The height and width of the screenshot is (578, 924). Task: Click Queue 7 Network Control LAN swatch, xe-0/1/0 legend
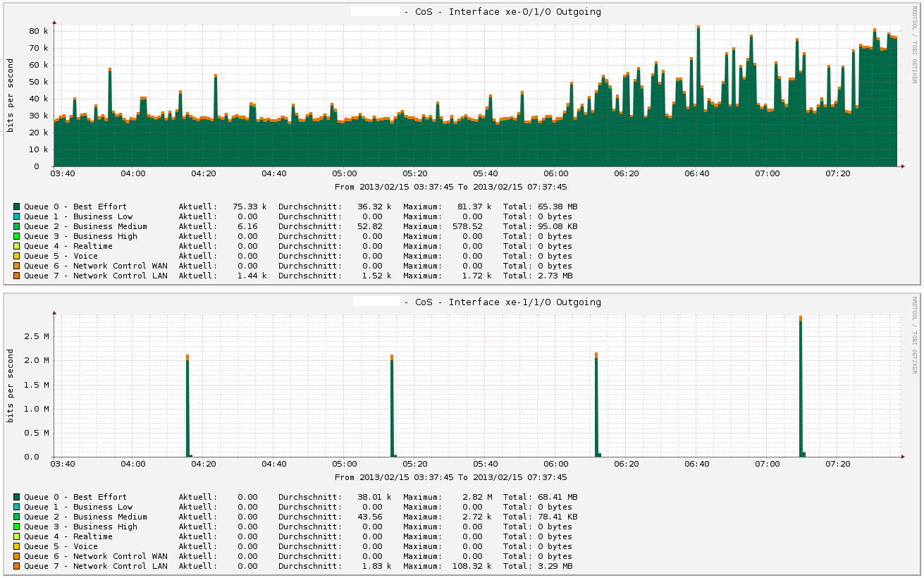(16, 276)
